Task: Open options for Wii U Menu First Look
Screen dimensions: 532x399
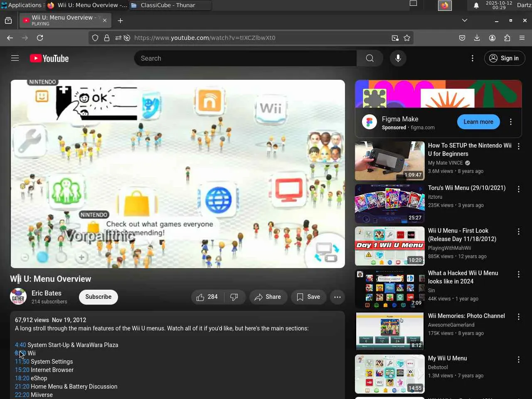Action: (519, 232)
